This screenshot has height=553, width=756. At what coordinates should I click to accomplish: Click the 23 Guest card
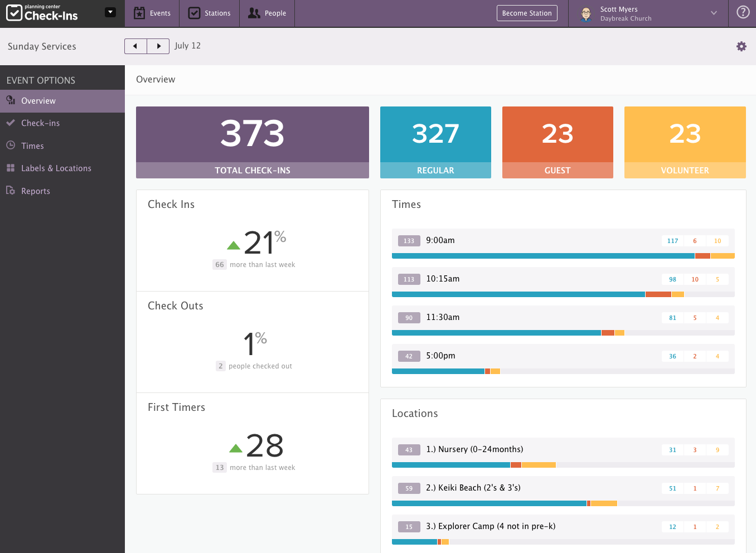558,142
